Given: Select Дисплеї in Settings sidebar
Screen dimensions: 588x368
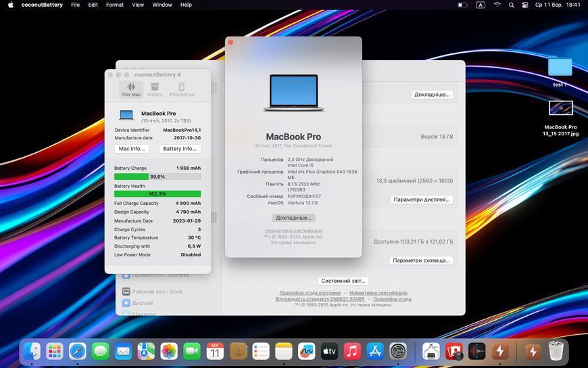Looking at the screenshot, I should (x=137, y=303).
